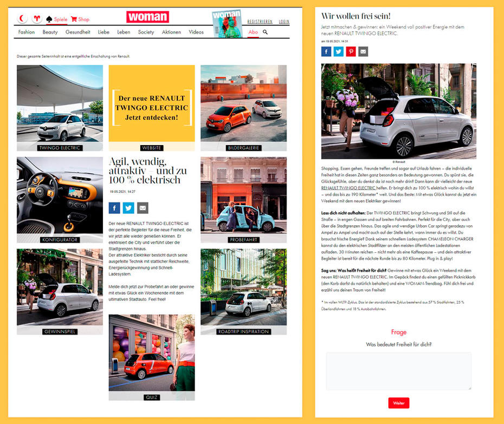Viewport: 504px width, 424px height.
Task: Click the magazine cover thumbnail
Action: (x=227, y=24)
